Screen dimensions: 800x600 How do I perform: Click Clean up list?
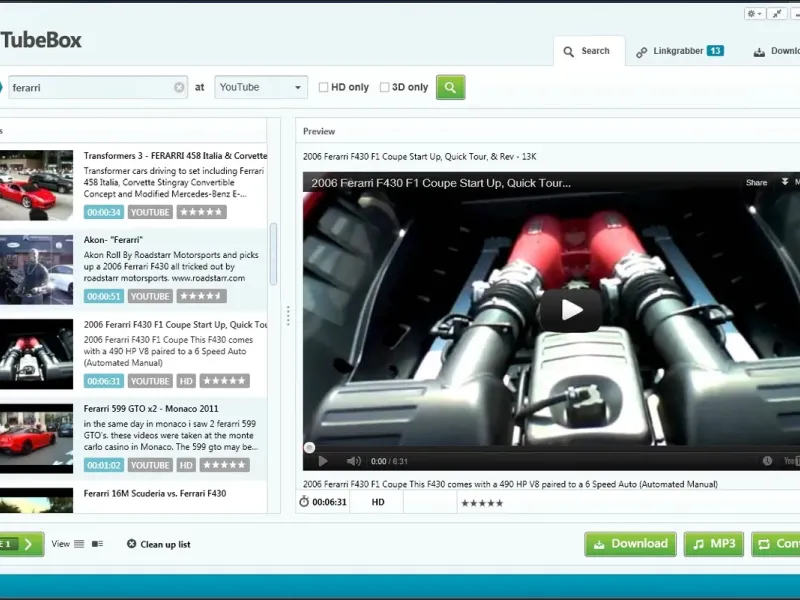(x=159, y=544)
